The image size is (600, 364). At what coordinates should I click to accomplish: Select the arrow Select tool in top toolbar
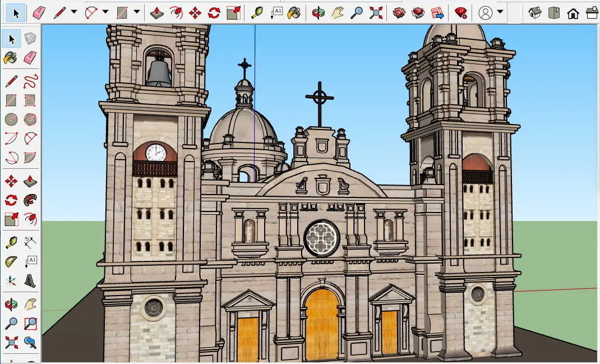pyautogui.click(x=16, y=13)
